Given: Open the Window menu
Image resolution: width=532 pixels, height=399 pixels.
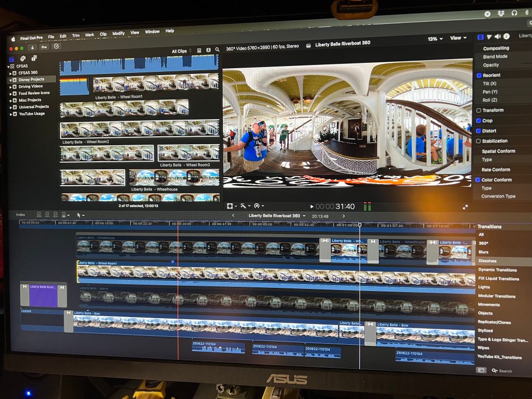Looking at the screenshot, I should 152,31.
